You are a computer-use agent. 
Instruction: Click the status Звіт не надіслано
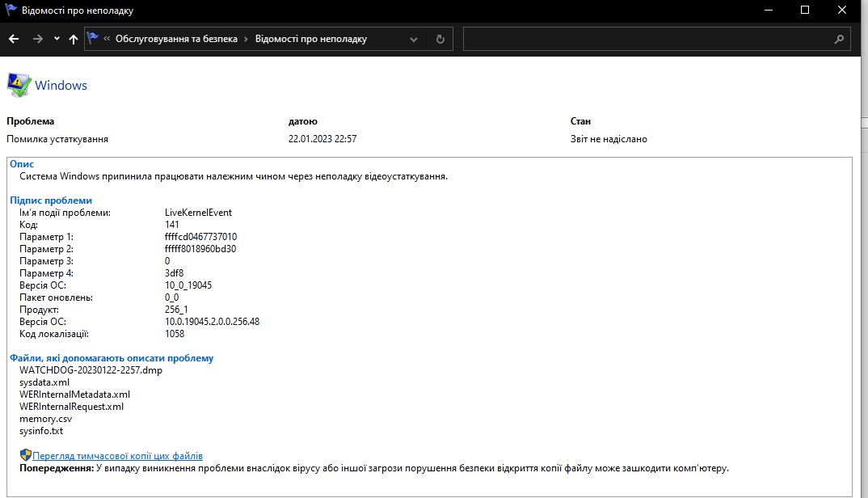pos(609,139)
